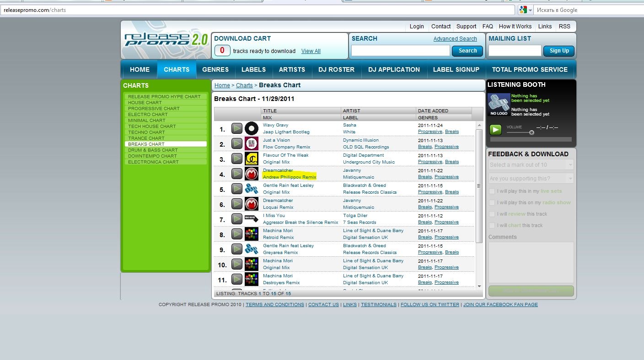The image size is (644, 360).
Task: Open search engine selector arrow beside Google icon
Action: coord(531,10)
